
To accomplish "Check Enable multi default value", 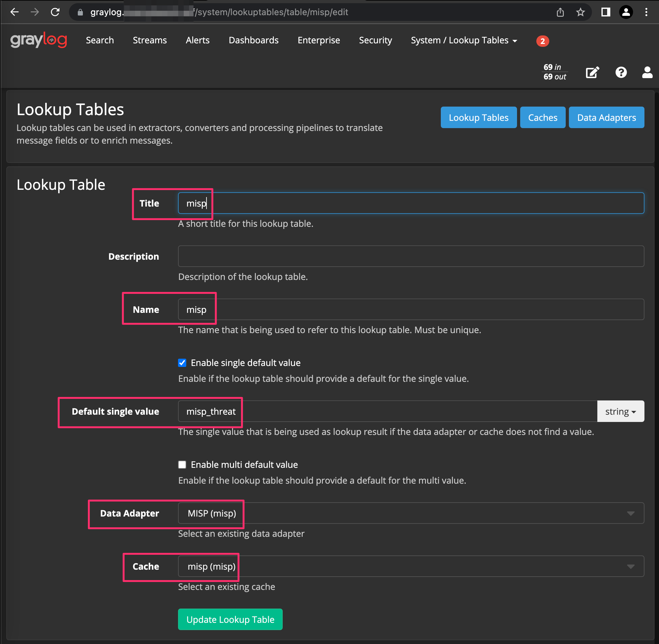I will [182, 464].
